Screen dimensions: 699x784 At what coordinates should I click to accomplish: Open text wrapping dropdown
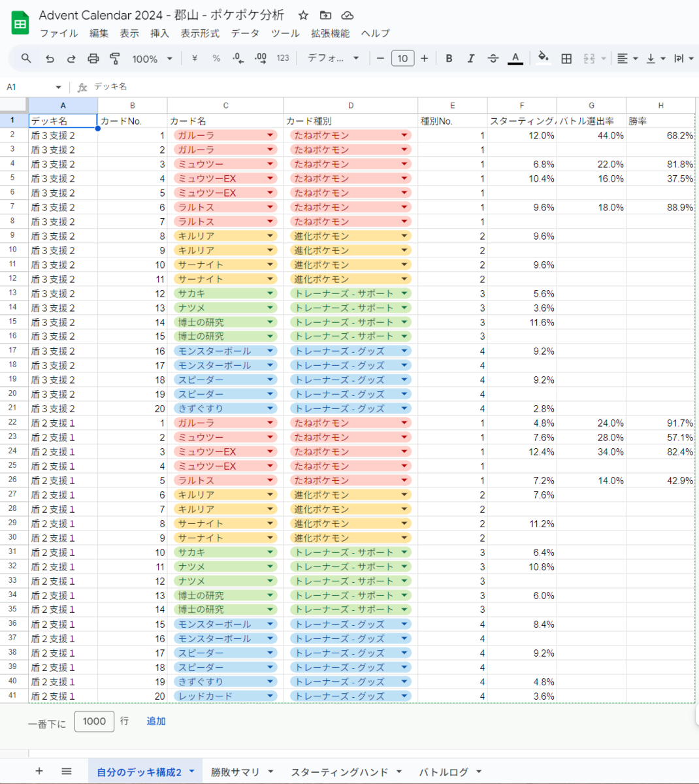point(683,59)
